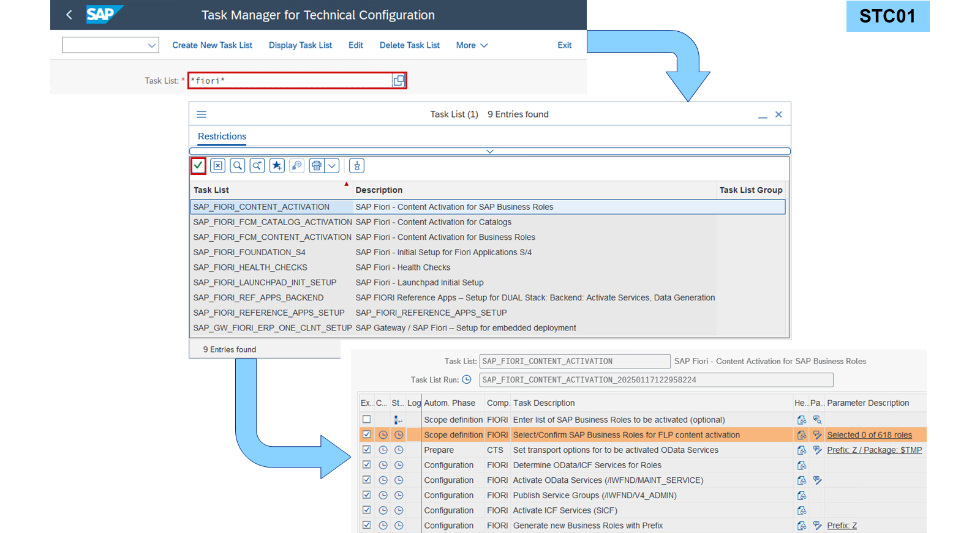Click the Find magnifier icon in the toolbar
The image size is (980, 533).
tap(238, 165)
